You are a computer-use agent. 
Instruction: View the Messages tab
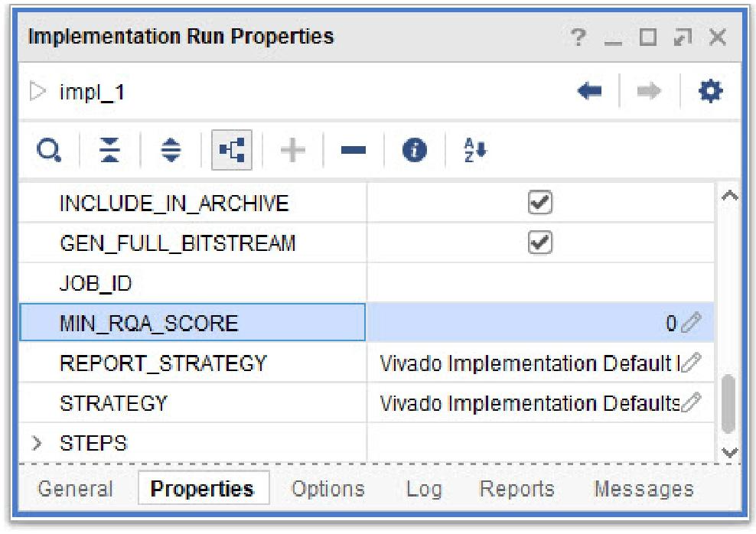coord(644,489)
